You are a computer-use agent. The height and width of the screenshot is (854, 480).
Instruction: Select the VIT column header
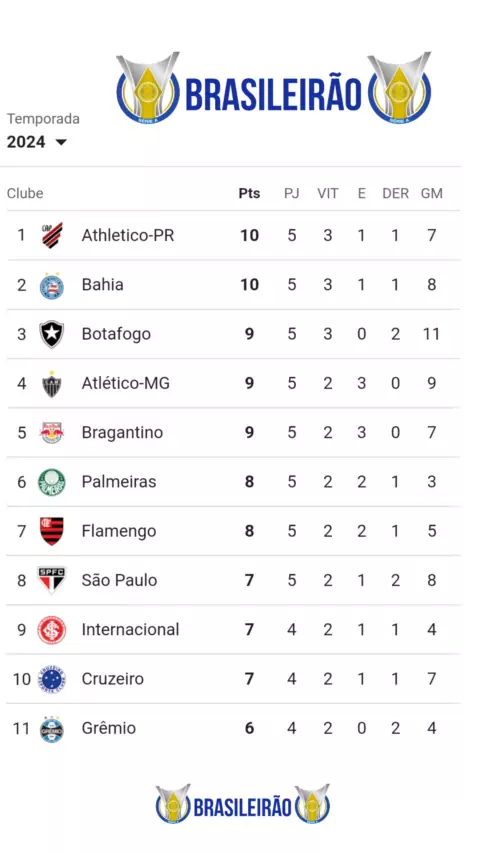pyautogui.click(x=327, y=193)
